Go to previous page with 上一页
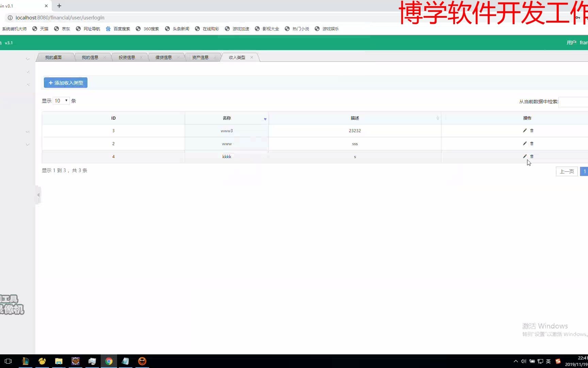588x368 pixels. [567, 171]
